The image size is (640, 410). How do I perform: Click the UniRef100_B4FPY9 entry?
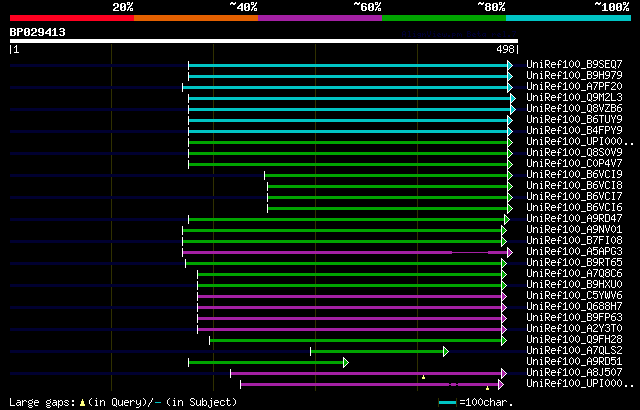(574, 131)
